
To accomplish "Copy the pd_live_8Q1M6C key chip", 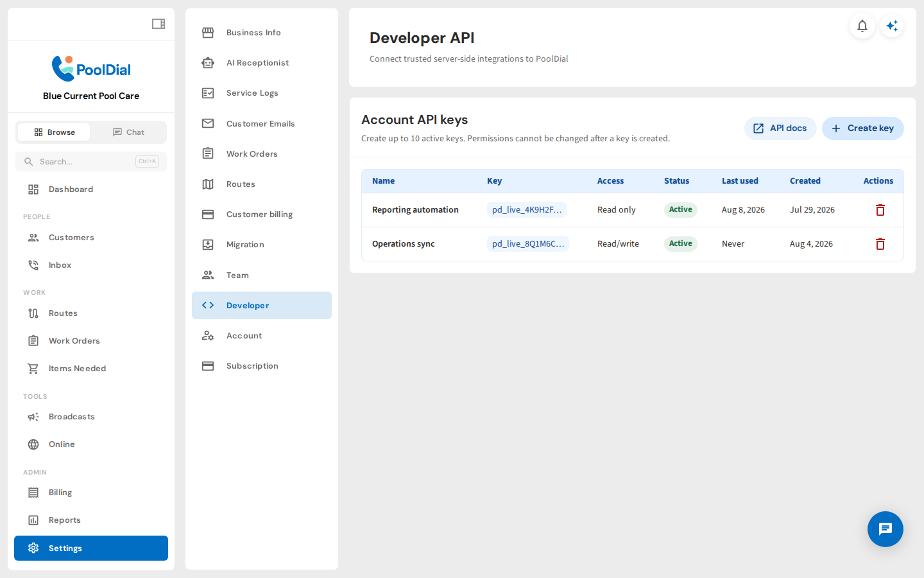I will coord(528,244).
